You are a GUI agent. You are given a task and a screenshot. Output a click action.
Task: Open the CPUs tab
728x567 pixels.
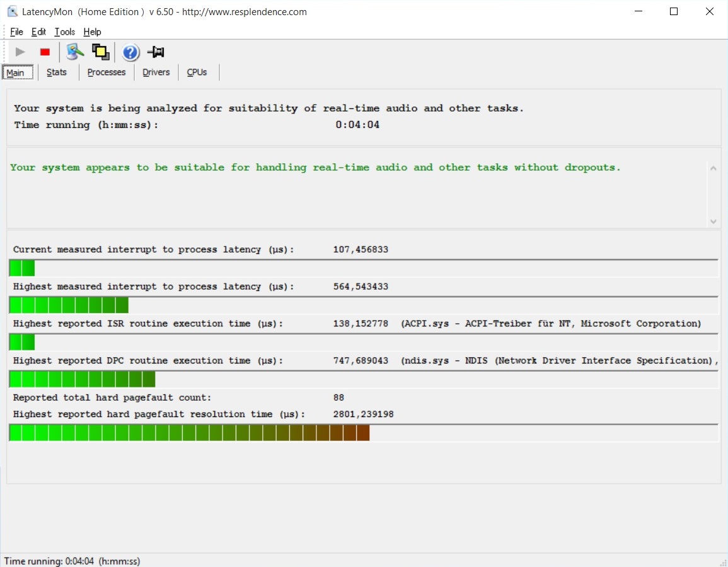coord(197,72)
